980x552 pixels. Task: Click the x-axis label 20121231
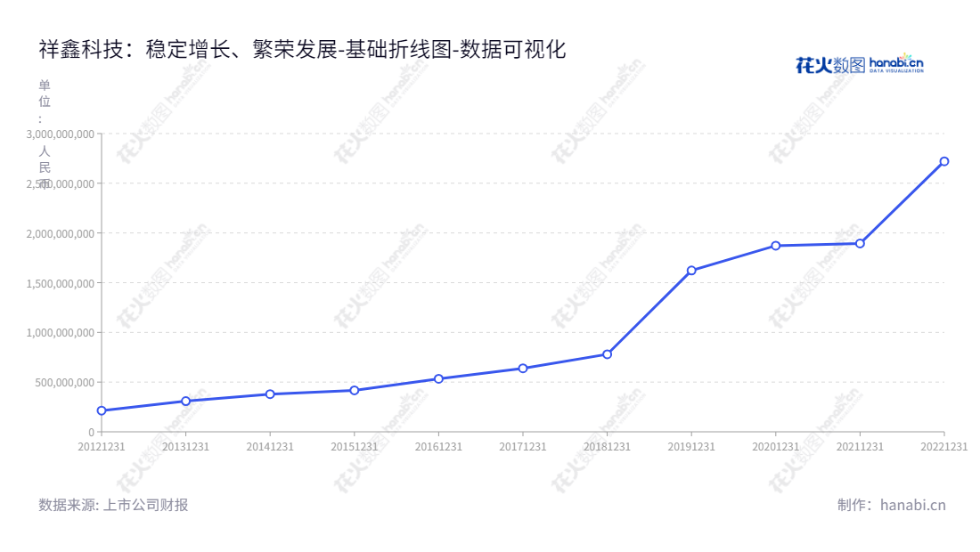[102, 446]
